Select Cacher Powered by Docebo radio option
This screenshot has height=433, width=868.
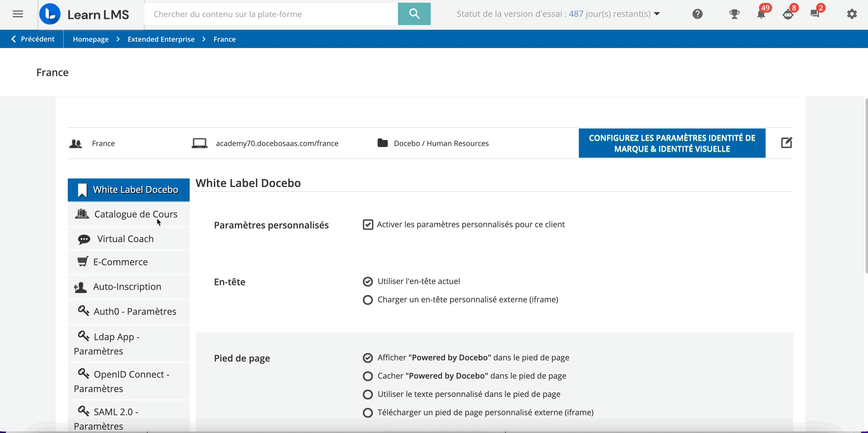click(368, 376)
